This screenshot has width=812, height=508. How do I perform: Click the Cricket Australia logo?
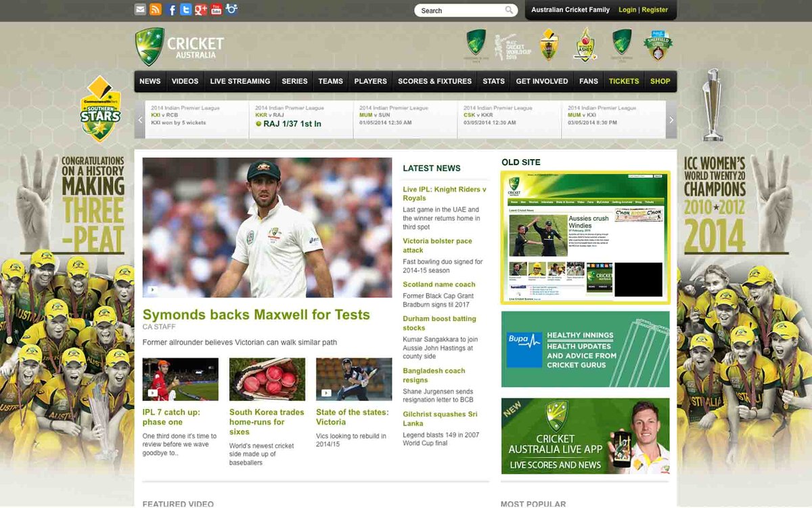(x=179, y=47)
